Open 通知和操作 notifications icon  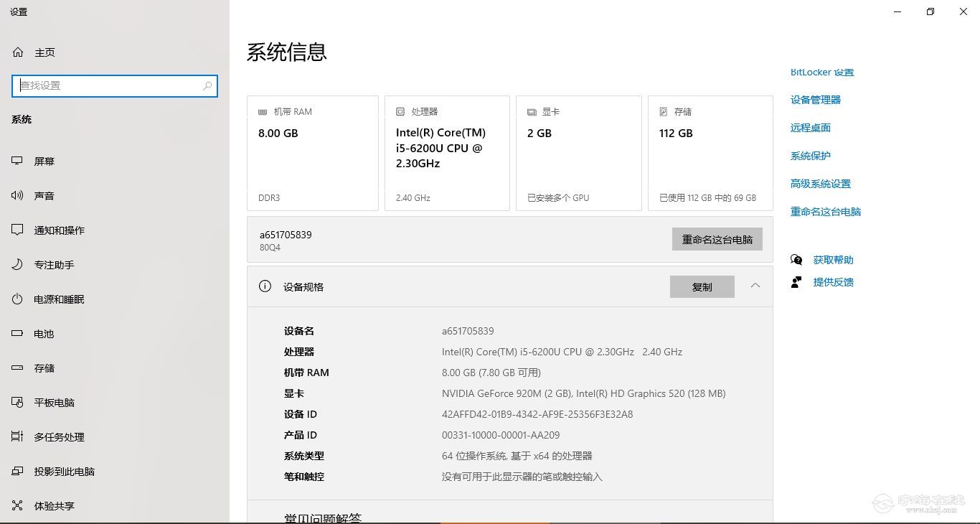[18, 230]
